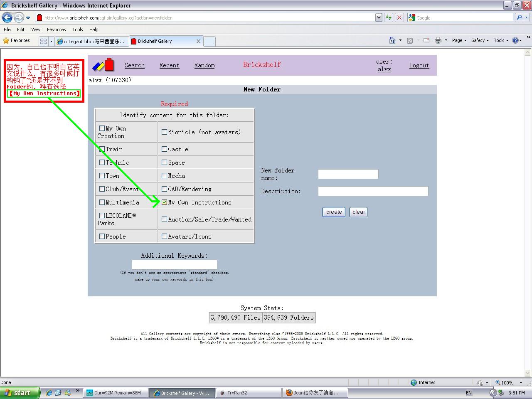Click the search magnifier icon beside Google box
Viewport: 532px width, 399px height.
click(x=519, y=17)
